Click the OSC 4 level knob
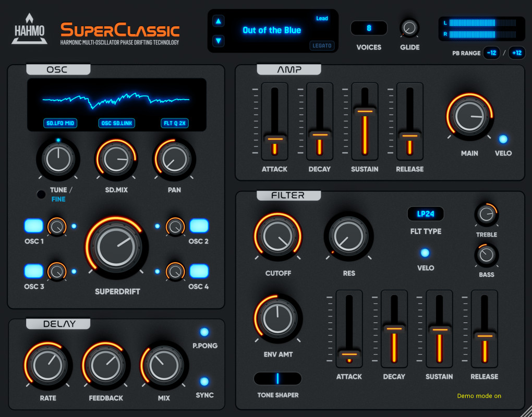Viewport: 532px width, 417px height. click(175, 272)
